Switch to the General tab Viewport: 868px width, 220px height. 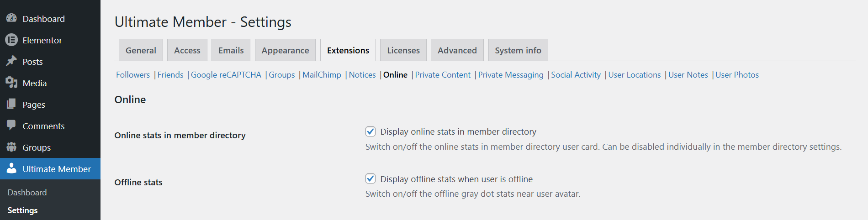coord(141,50)
